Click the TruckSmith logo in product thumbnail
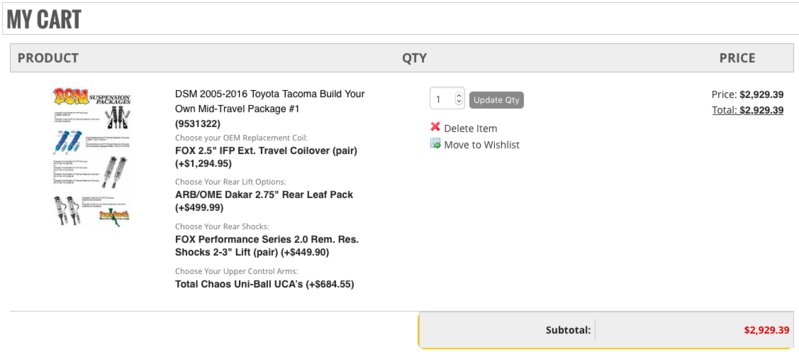The width and height of the screenshot is (799, 362). click(114, 216)
